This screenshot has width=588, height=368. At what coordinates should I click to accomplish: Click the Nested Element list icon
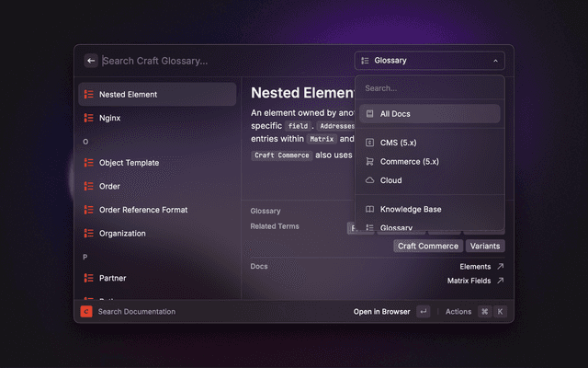tap(89, 95)
